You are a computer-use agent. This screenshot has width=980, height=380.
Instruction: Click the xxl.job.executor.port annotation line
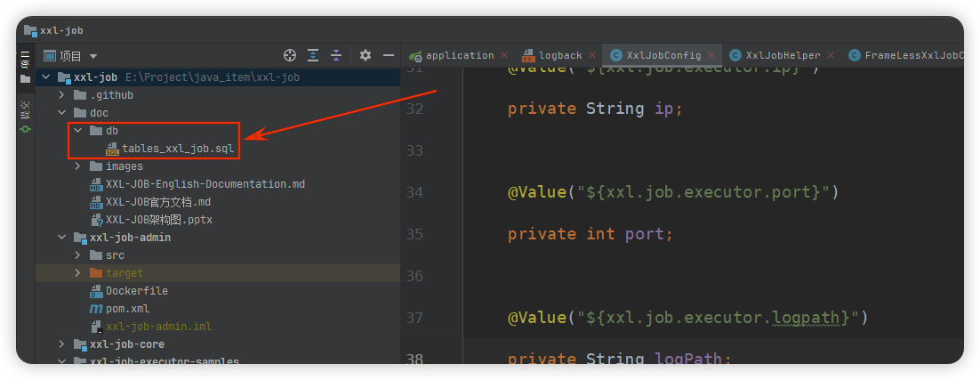[x=673, y=192]
